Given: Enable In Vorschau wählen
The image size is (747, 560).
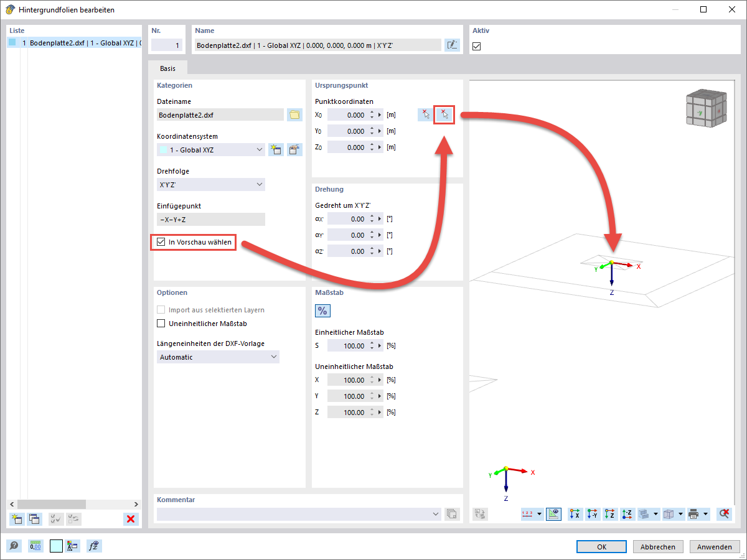Looking at the screenshot, I should (162, 242).
